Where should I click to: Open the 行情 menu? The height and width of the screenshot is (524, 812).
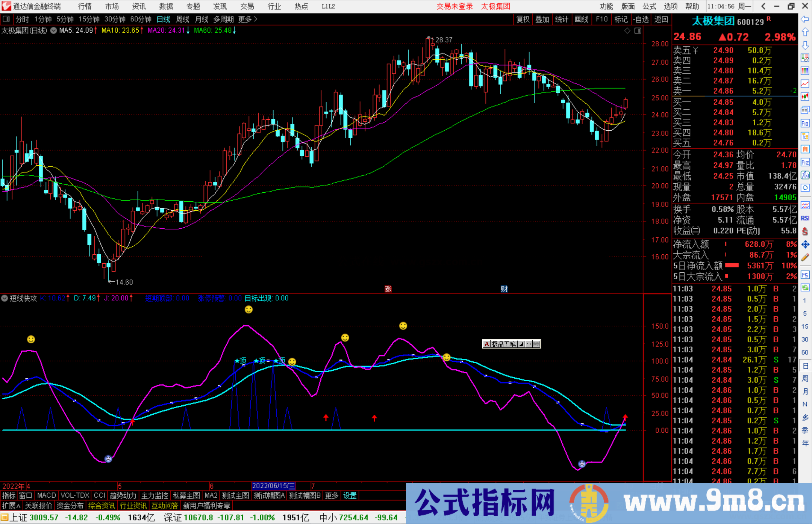(x=85, y=6)
